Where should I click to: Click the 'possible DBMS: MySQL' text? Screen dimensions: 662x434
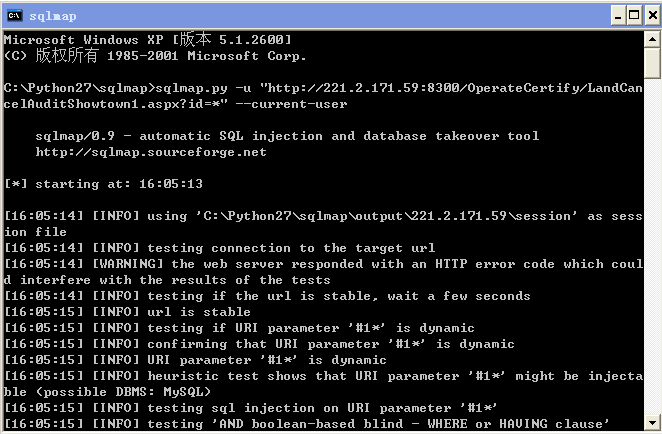click(x=123, y=392)
